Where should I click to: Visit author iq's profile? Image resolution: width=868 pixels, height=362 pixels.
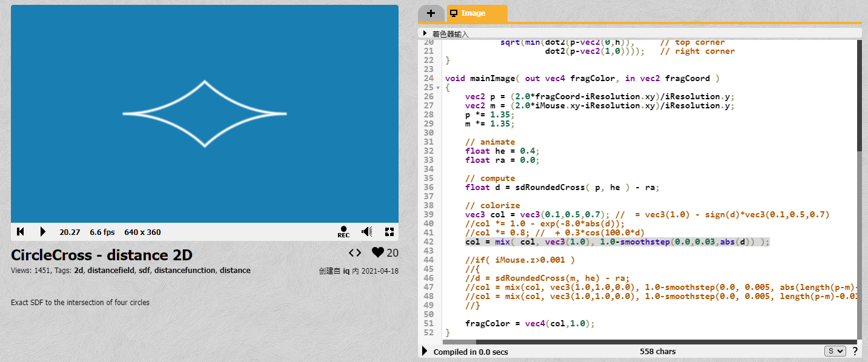[347, 271]
